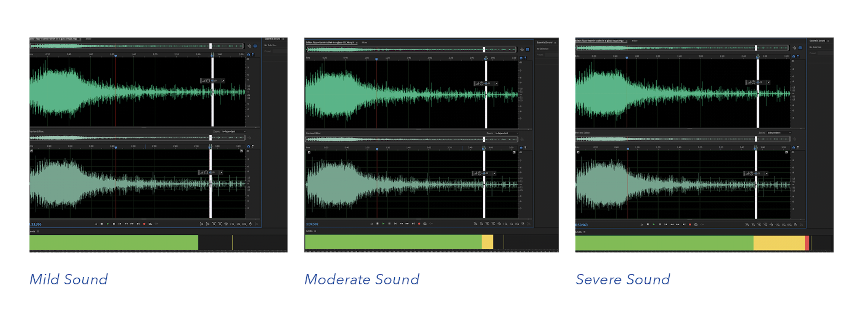
Task: Click the 0:50.963 time display
Action: tap(582, 225)
